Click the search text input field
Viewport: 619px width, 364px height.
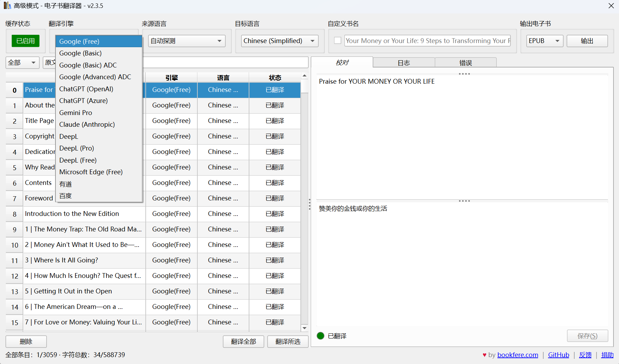(x=225, y=62)
